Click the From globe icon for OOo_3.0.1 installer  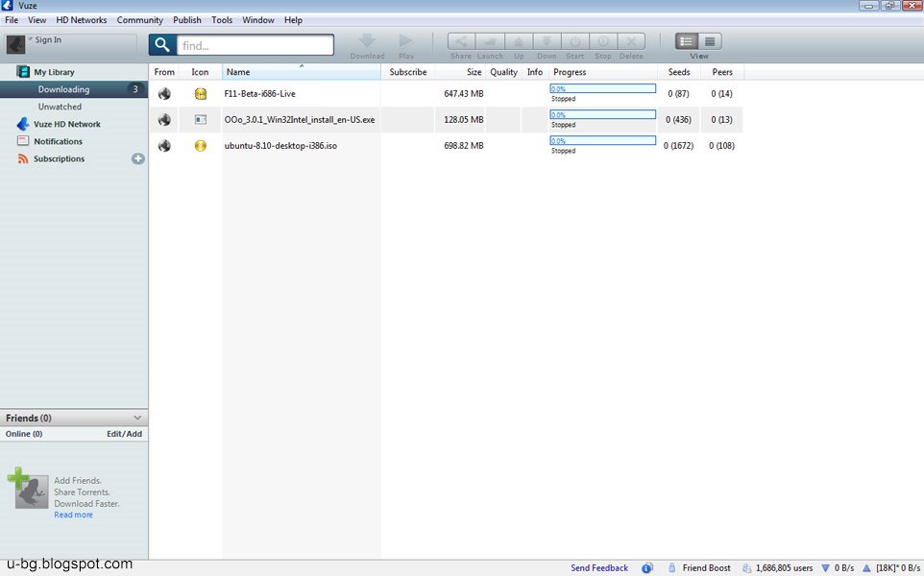[x=164, y=120]
